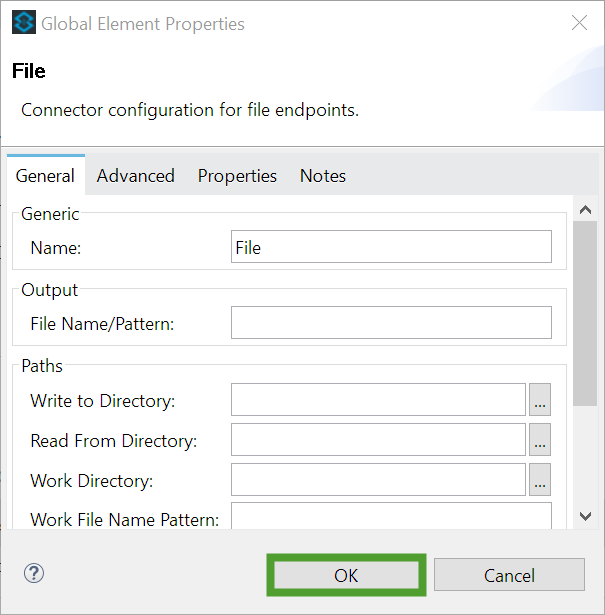Close the Global Element Properties dialog
Image resolution: width=605 pixels, height=615 pixels.
click(580, 23)
